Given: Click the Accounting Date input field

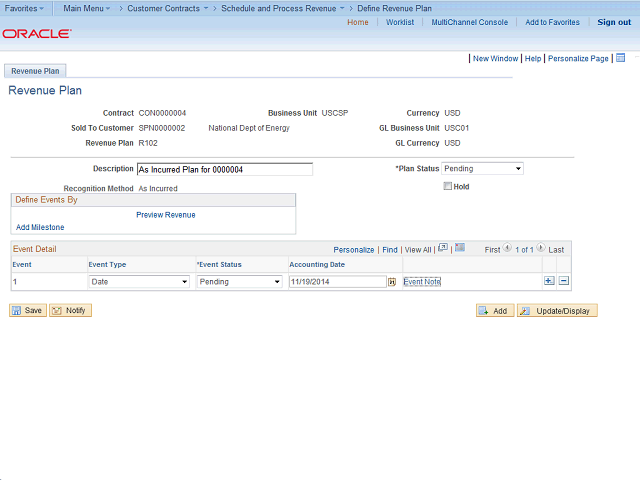Looking at the screenshot, I should (x=338, y=282).
